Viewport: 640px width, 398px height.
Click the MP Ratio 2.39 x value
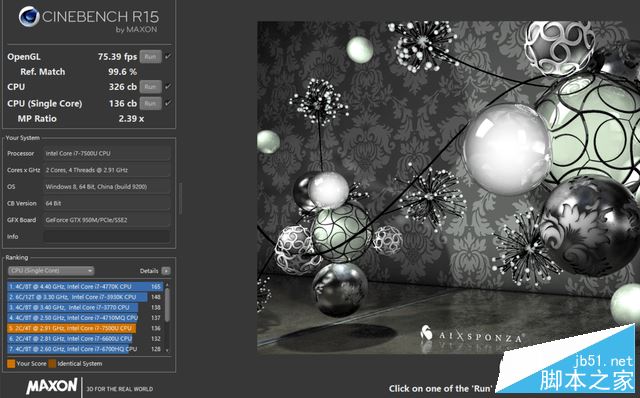[131, 119]
